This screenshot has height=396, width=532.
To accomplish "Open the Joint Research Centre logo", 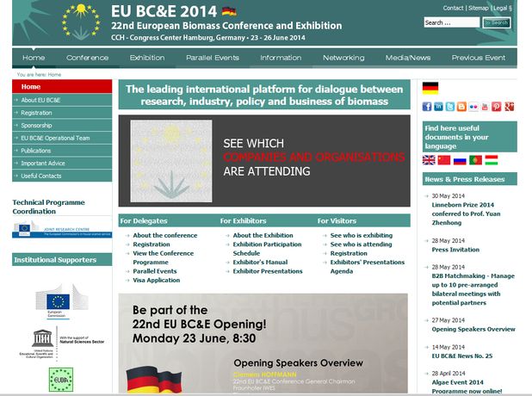I will (x=62, y=230).
